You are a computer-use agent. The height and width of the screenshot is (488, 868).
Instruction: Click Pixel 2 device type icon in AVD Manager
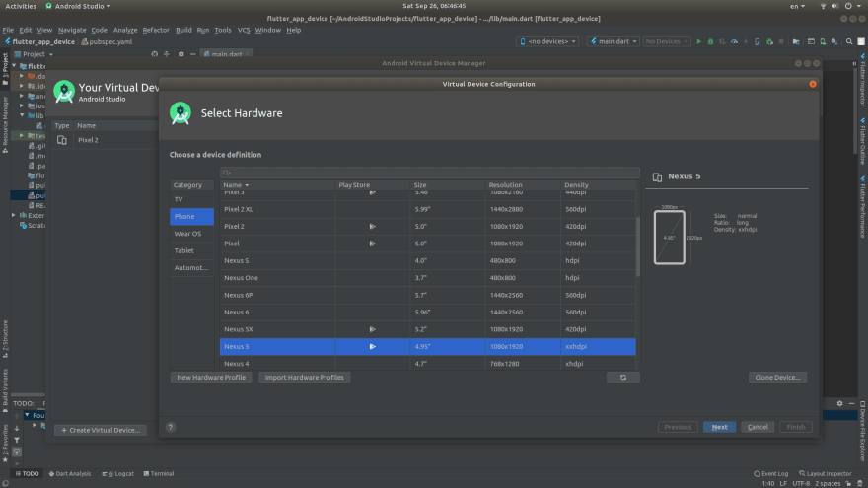click(x=62, y=140)
